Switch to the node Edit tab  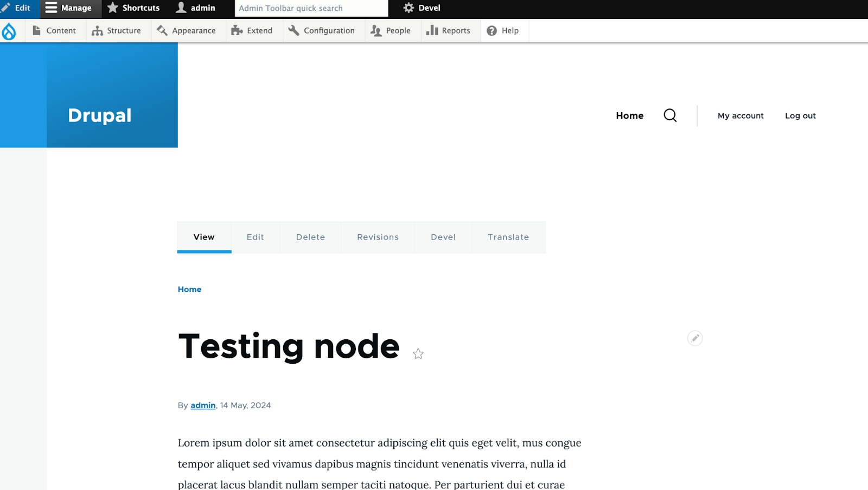pos(256,237)
